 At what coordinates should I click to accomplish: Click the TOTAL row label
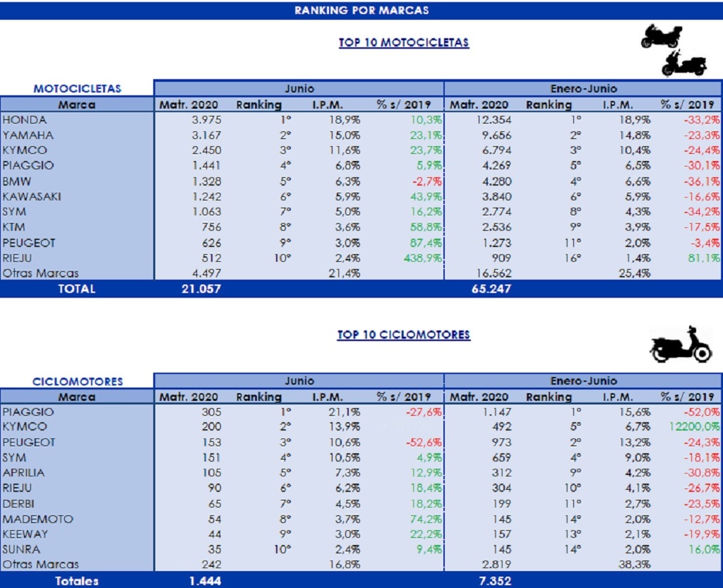[76, 289]
